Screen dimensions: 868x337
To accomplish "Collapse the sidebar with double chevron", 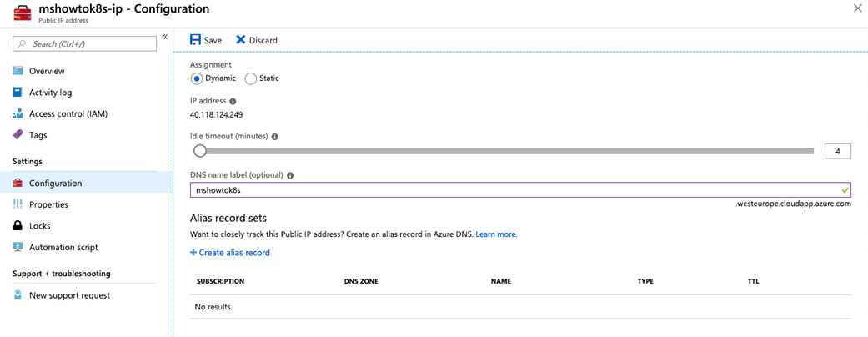I will tap(164, 37).
